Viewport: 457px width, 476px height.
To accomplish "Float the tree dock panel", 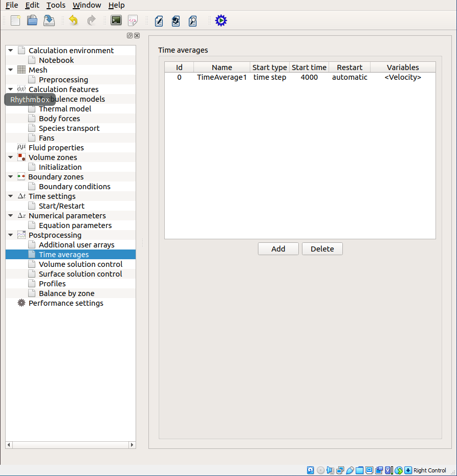I will [130, 36].
